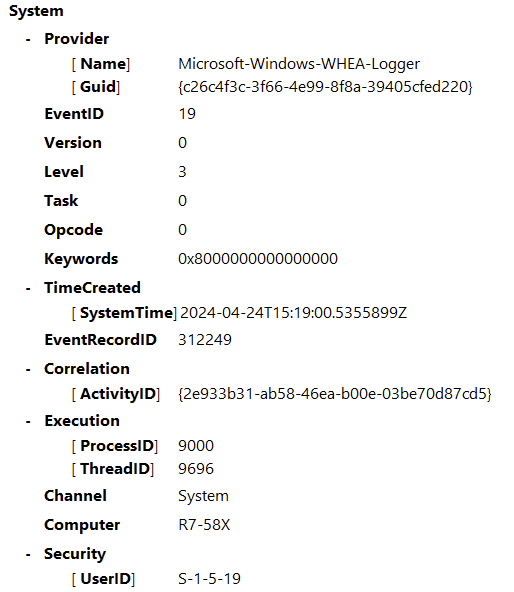Collapse the Provider node
The height and width of the screenshot is (592, 514).
coord(28,39)
